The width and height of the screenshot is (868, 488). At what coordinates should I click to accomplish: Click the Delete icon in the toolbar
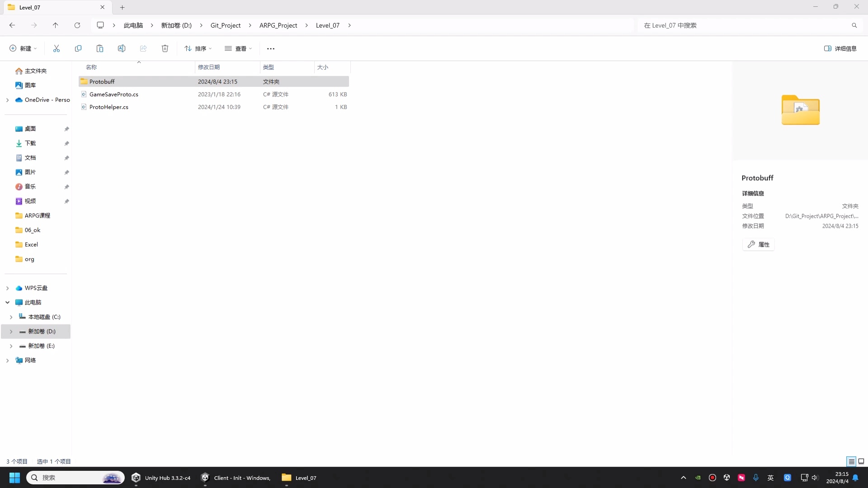pos(165,48)
